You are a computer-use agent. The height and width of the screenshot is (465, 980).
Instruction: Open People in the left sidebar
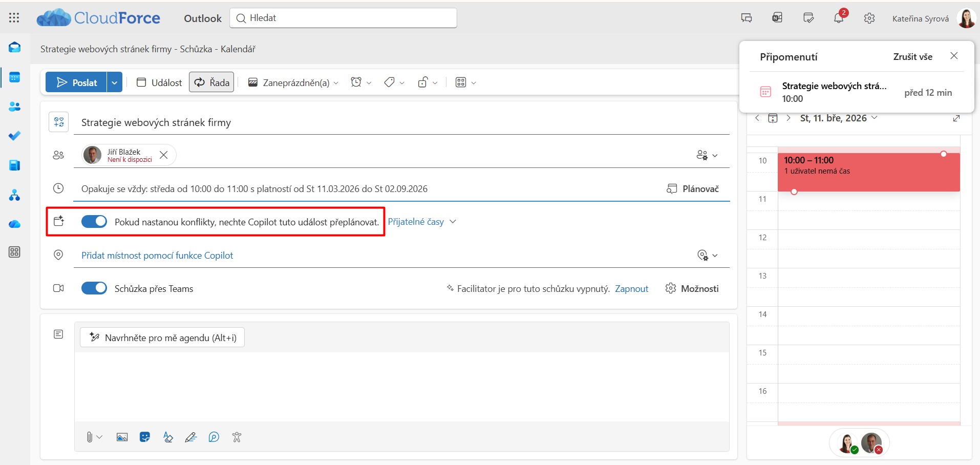point(14,107)
